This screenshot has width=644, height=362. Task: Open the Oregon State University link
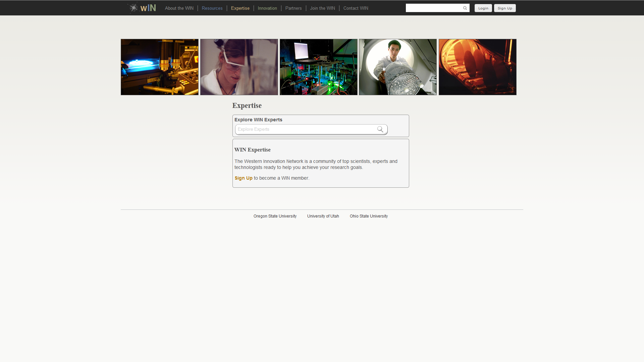275,216
